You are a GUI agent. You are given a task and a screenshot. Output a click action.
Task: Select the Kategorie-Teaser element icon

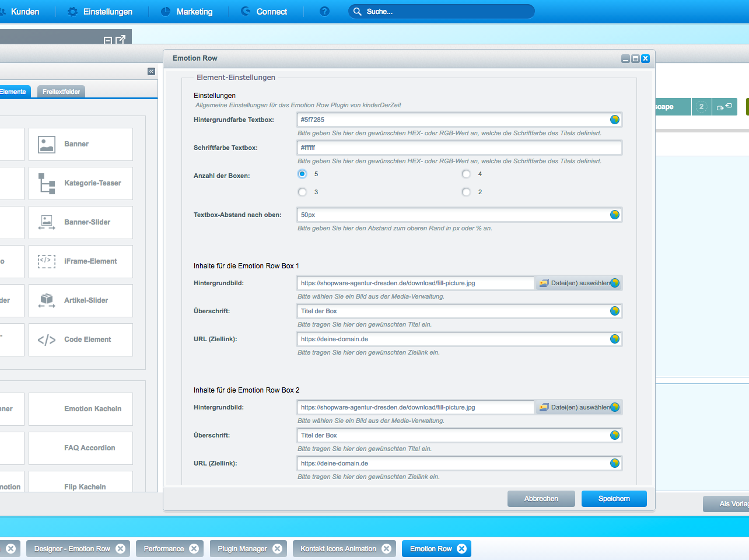tap(47, 183)
